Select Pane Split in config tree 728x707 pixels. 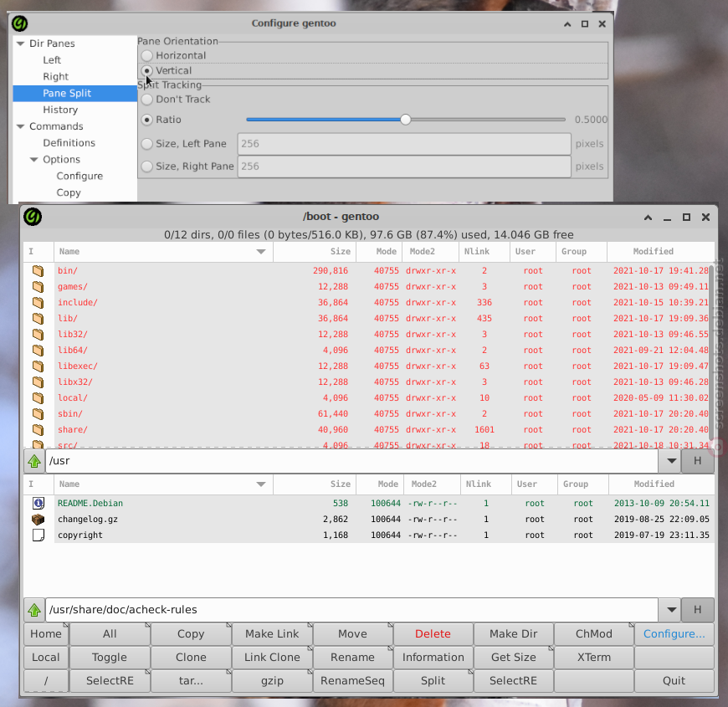75,94
